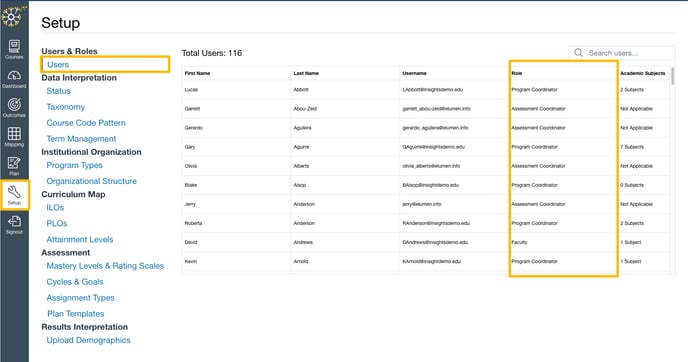Click last name Andrews cell
Viewport: 688px width, 362px height.
tap(303, 242)
